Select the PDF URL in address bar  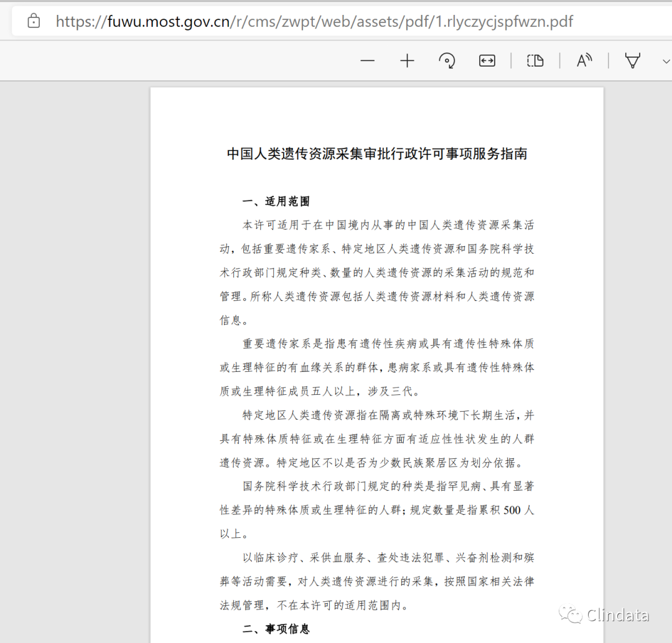314,21
